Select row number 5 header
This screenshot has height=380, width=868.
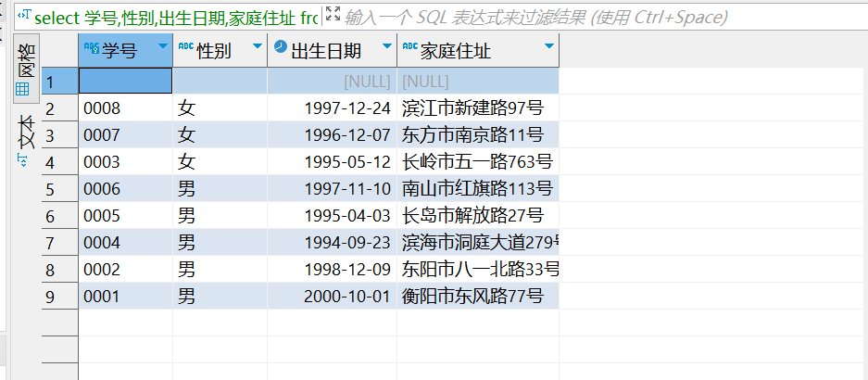point(60,189)
